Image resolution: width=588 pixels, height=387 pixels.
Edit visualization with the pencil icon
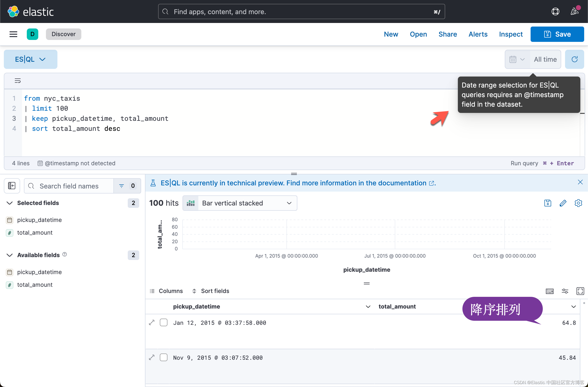pos(563,203)
